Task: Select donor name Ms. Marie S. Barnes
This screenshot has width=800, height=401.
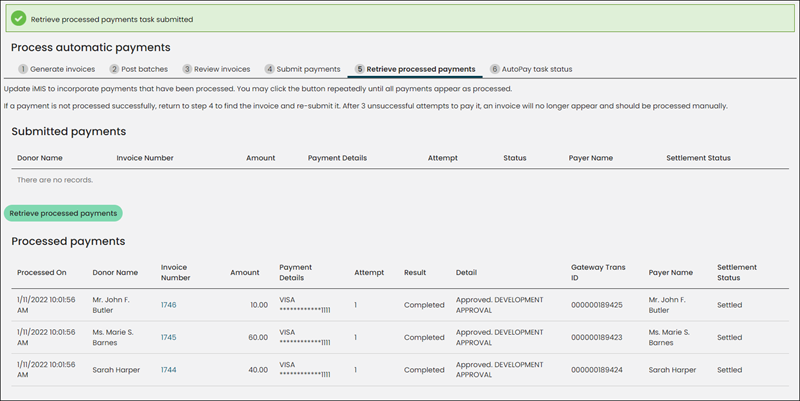Action: (113, 338)
